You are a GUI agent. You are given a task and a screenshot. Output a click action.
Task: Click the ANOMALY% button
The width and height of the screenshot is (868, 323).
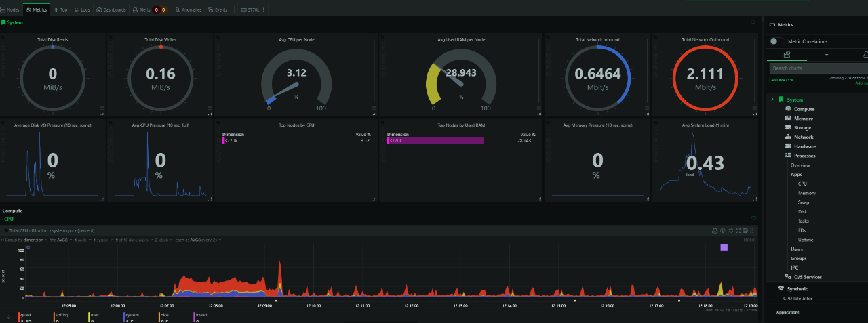(783, 80)
